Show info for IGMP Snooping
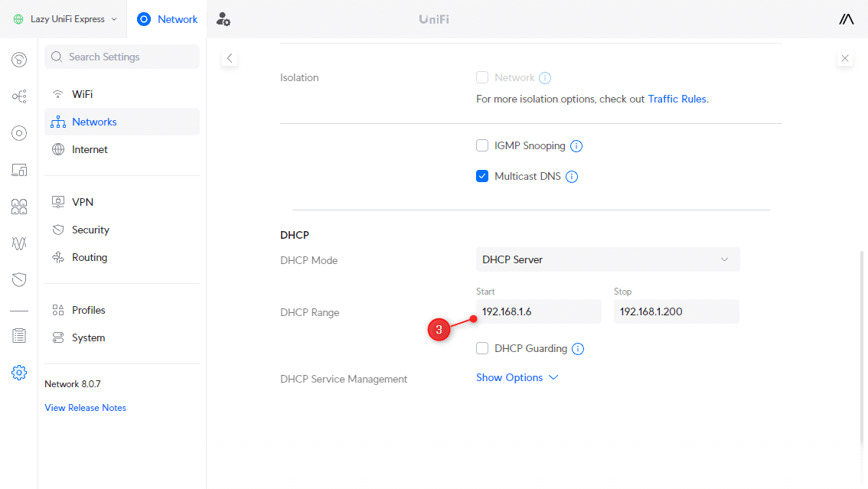This screenshot has height=489, width=868. click(x=576, y=146)
